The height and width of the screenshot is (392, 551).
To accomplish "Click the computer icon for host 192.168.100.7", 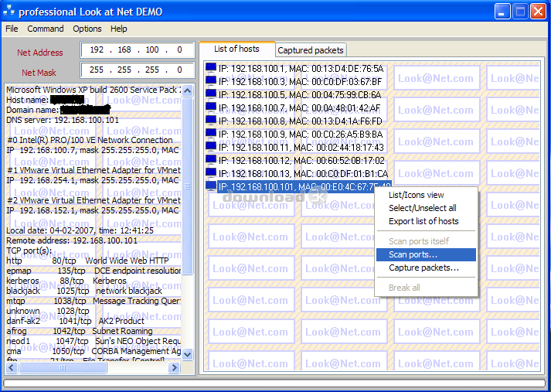I will (211, 107).
